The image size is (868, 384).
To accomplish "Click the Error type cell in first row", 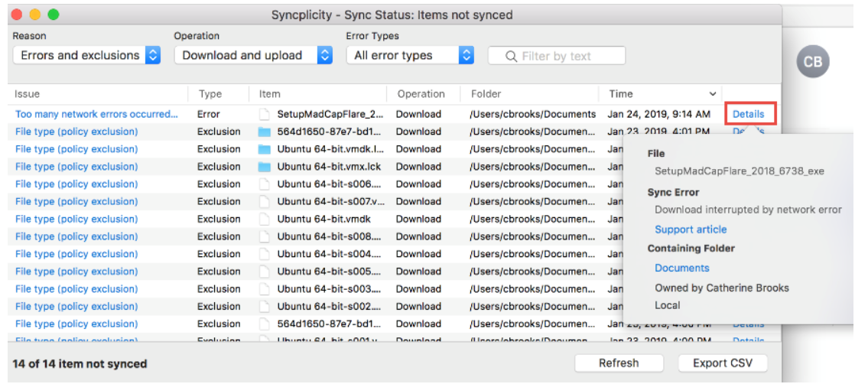I will 208,114.
